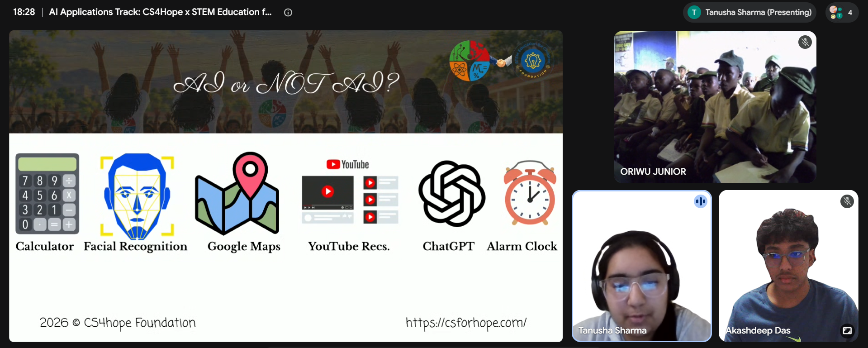Click the YouTube Recs. illustration
Screen dimensions: 868x348
pyautogui.click(x=350, y=192)
